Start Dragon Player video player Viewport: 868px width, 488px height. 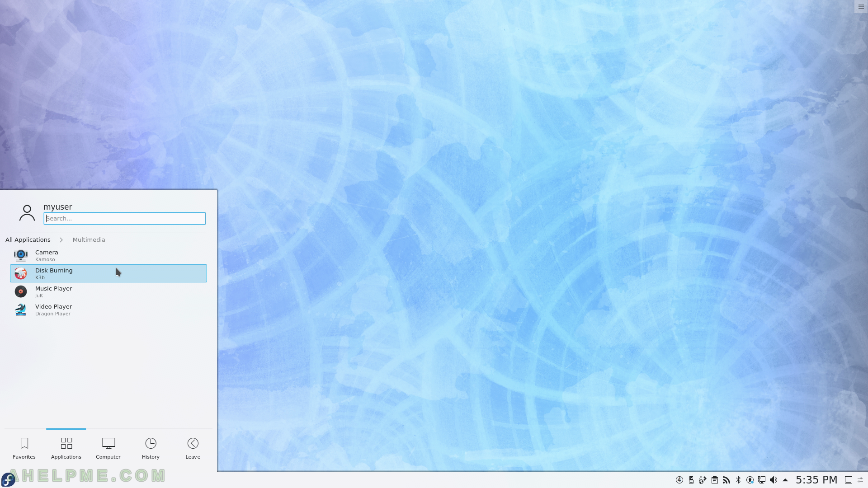coord(108,310)
